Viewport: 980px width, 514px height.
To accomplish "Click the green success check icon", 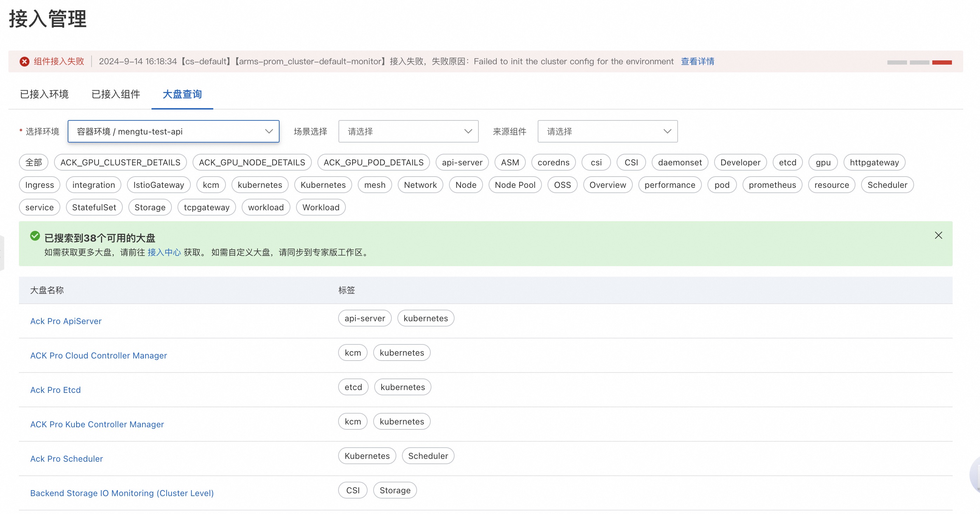I will coord(35,236).
